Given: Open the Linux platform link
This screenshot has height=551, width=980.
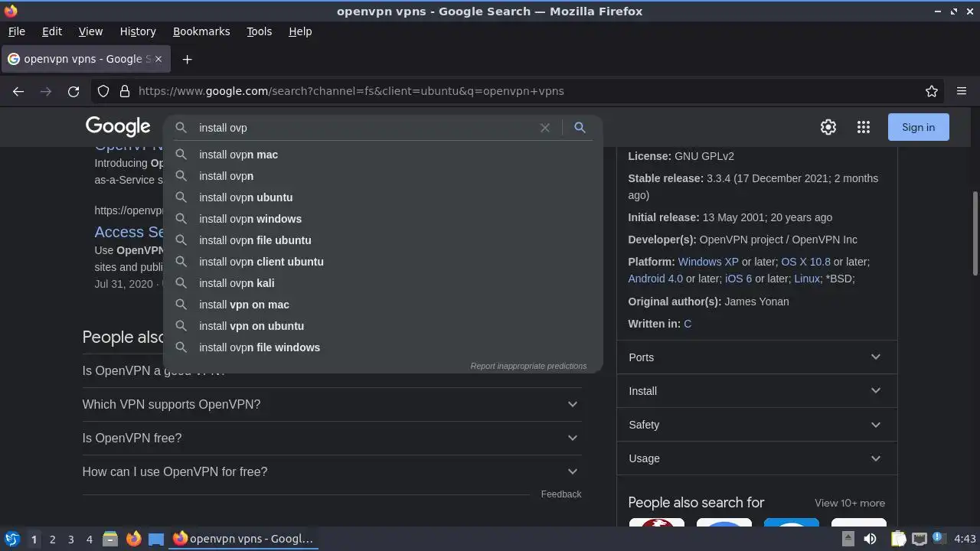Looking at the screenshot, I should [x=807, y=279].
